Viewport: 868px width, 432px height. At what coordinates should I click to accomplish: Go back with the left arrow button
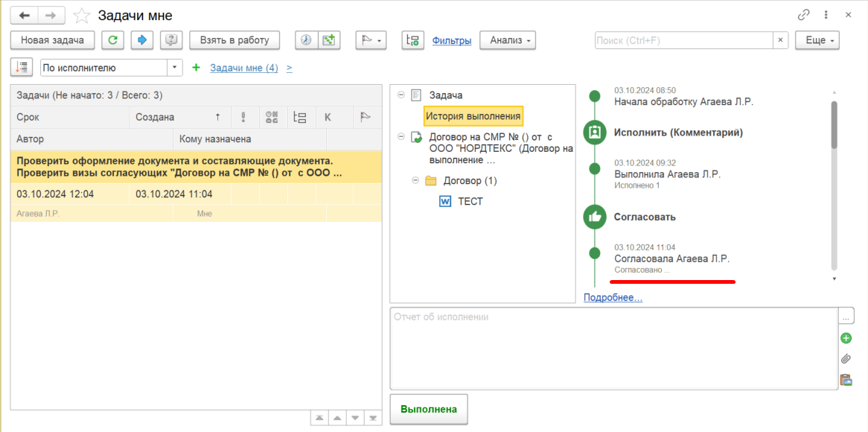tap(25, 16)
